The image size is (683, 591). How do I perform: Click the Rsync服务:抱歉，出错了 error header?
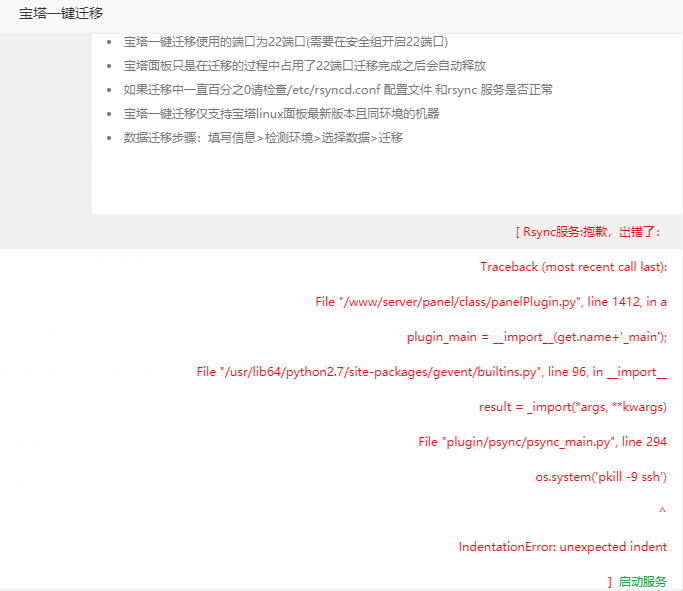588,232
